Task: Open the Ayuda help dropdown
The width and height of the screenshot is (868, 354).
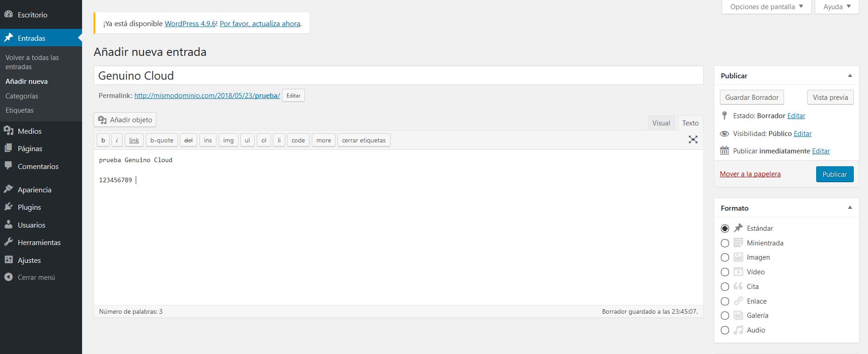Action: click(x=837, y=6)
